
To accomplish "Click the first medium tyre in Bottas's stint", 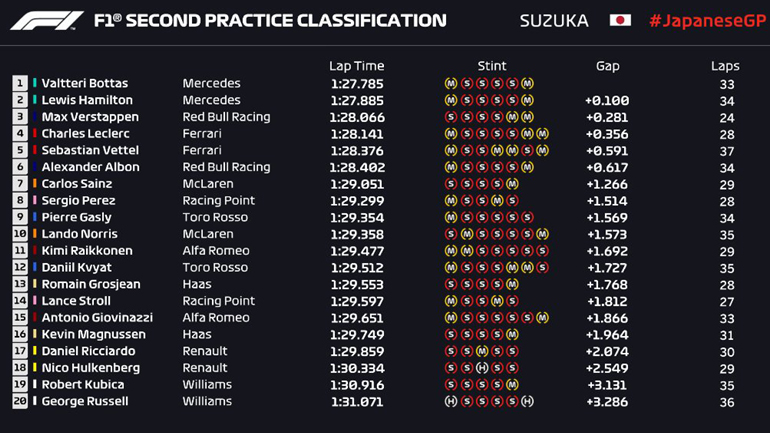I will pos(450,84).
